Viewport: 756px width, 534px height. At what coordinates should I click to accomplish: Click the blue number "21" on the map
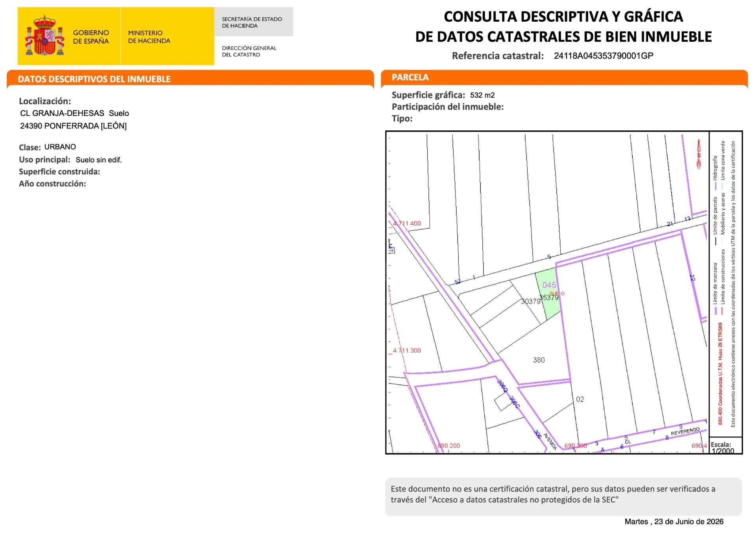coord(670,224)
